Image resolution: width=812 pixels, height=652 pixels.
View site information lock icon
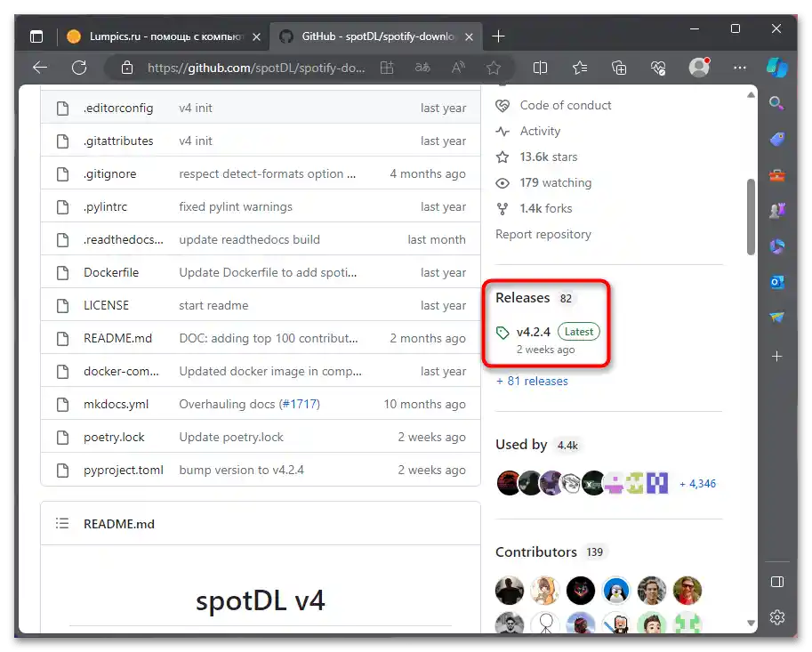[127, 68]
